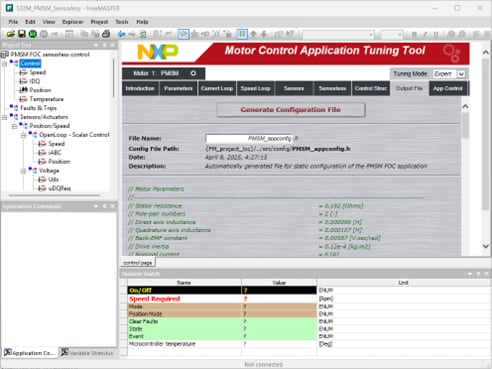This screenshot has height=369, width=492.
Task: Open project using the folder toolbar icon
Action: pos(11,34)
